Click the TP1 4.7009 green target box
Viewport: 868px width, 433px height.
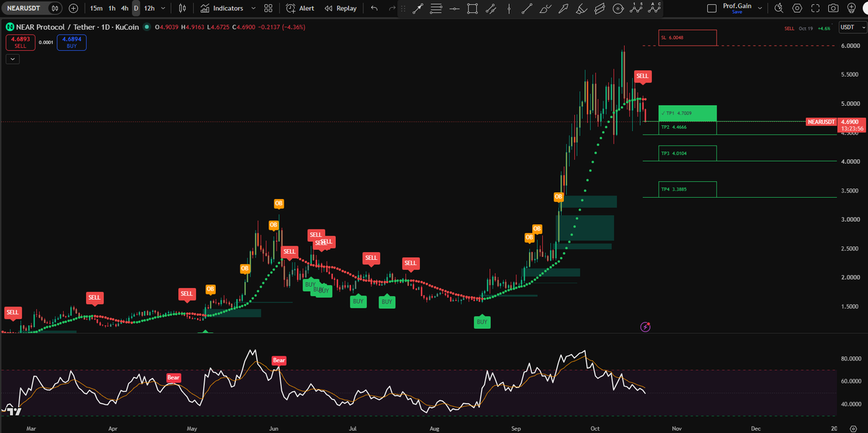click(x=688, y=113)
